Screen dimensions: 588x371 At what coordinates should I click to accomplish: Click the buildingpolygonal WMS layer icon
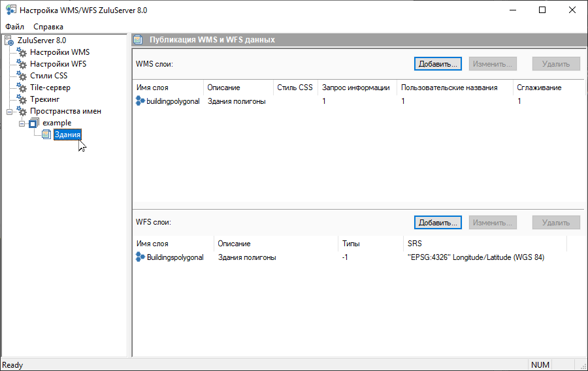[x=140, y=101]
